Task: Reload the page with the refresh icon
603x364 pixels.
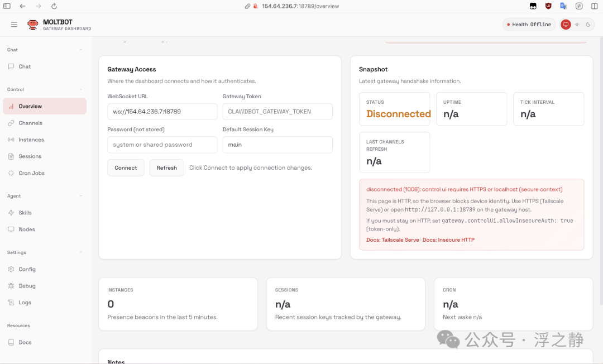Action: 54,6
